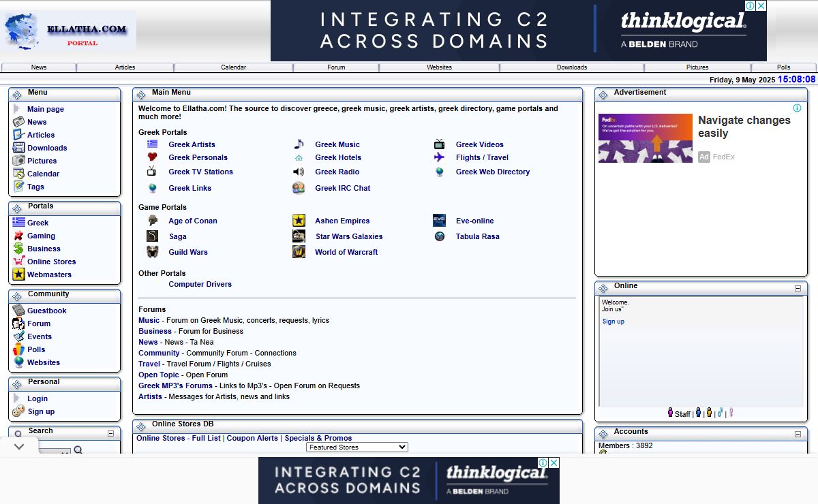Click the Greek flag icon under Portals
This screenshot has height=504, width=818.
(18, 222)
